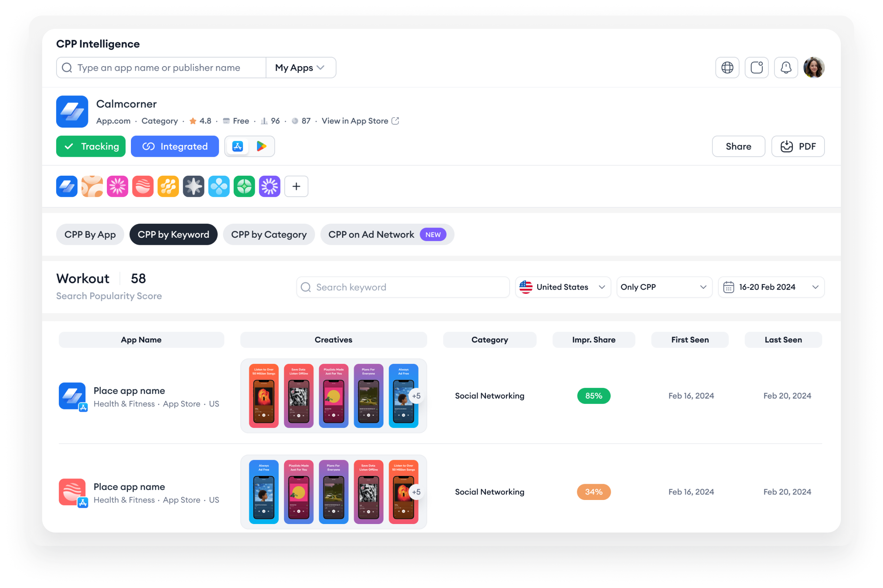Open the United States country dropdown
This screenshot has height=588, width=883.
pos(563,287)
